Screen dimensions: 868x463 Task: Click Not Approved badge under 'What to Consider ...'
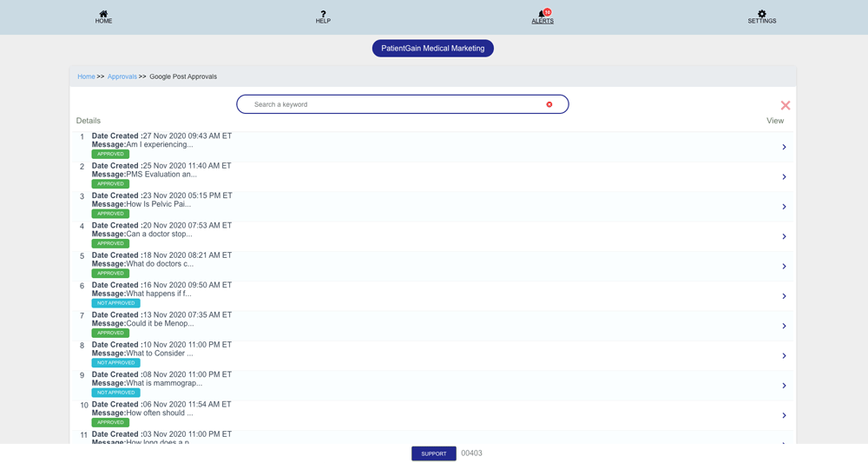pos(115,363)
